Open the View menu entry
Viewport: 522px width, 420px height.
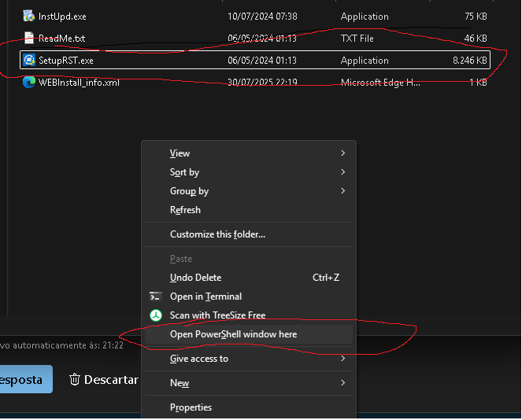[x=249, y=153]
